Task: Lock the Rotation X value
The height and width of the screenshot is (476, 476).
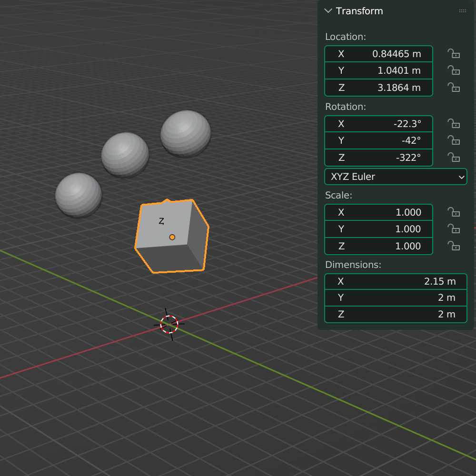Action: pos(454,124)
